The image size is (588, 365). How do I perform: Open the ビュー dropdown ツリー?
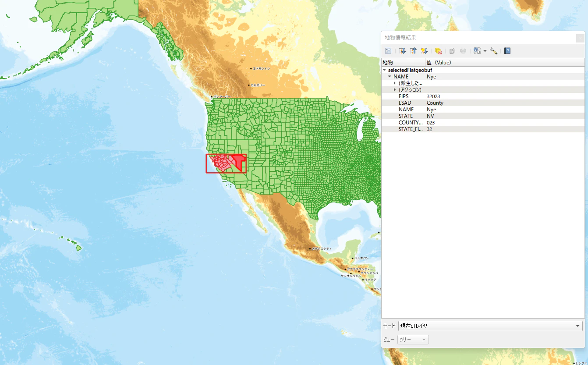point(413,340)
